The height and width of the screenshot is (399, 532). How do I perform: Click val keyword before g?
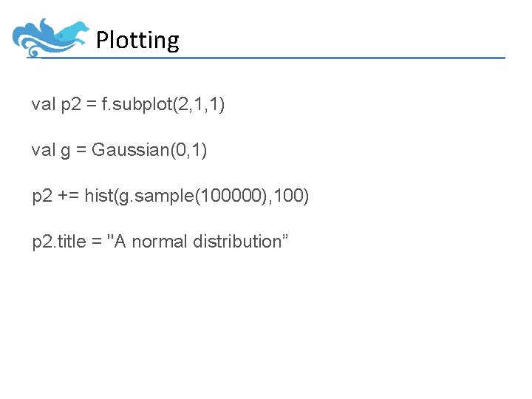tap(44, 149)
